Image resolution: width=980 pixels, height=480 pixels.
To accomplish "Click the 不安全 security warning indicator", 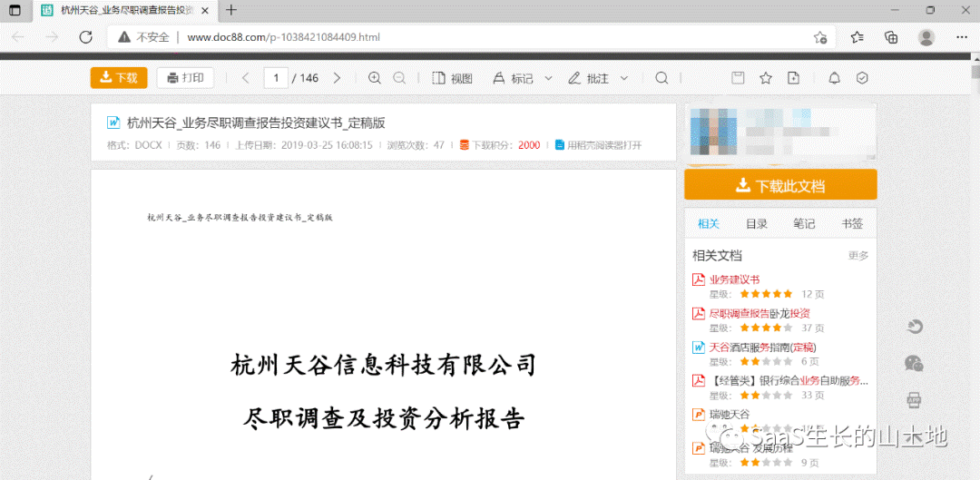I will [x=143, y=37].
